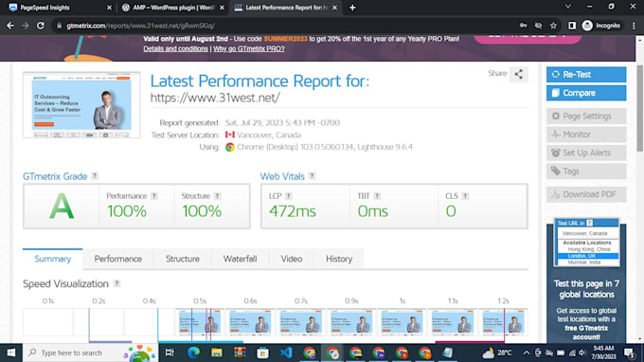Open help for CLS metric
Image resolution: width=644 pixels, height=362 pixels.
click(x=465, y=196)
